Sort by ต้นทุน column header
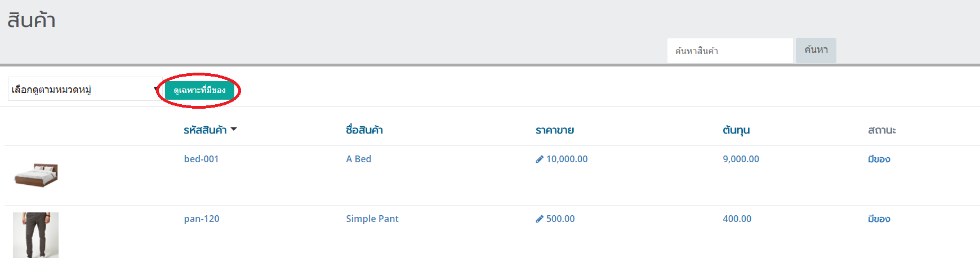The height and width of the screenshot is (280, 980). coord(736,130)
